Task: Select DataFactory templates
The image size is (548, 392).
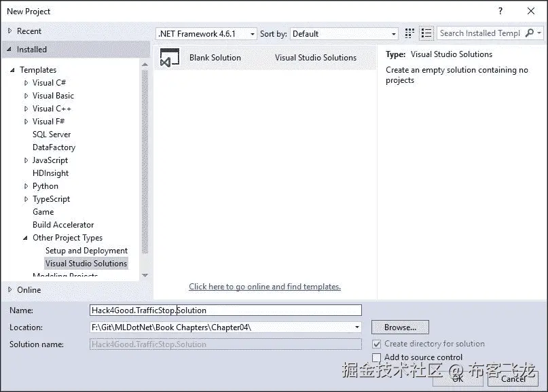Action: pos(54,147)
